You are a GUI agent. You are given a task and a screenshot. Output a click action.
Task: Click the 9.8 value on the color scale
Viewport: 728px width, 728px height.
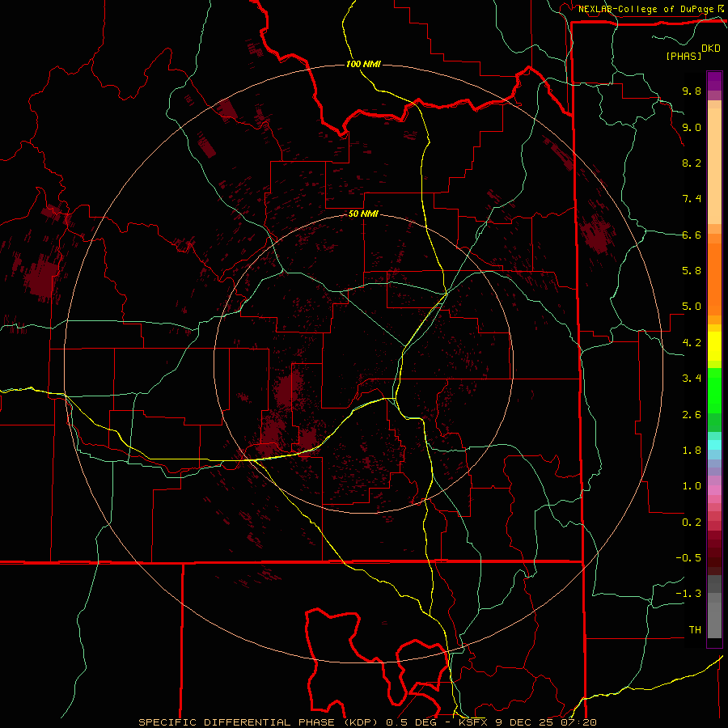[x=692, y=91]
